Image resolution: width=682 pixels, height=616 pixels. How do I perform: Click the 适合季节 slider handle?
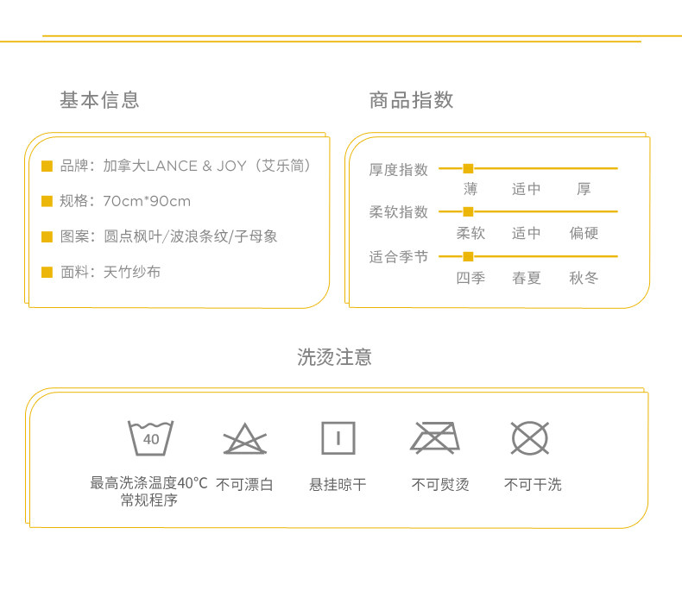coord(468,256)
